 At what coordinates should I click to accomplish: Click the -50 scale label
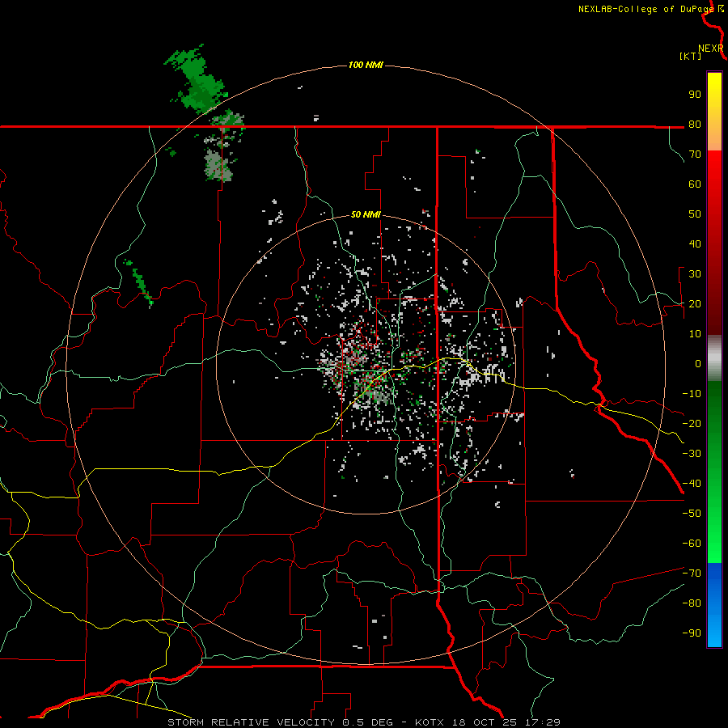(x=692, y=514)
